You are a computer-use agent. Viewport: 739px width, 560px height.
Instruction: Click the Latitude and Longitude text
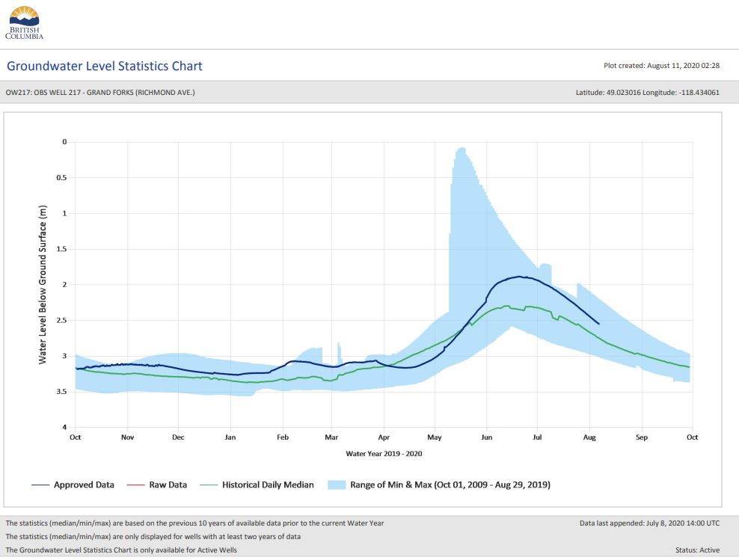(646, 93)
